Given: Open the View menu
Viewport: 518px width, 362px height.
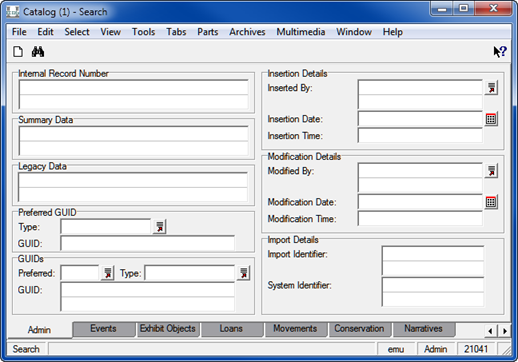Looking at the screenshot, I should pyautogui.click(x=111, y=32).
